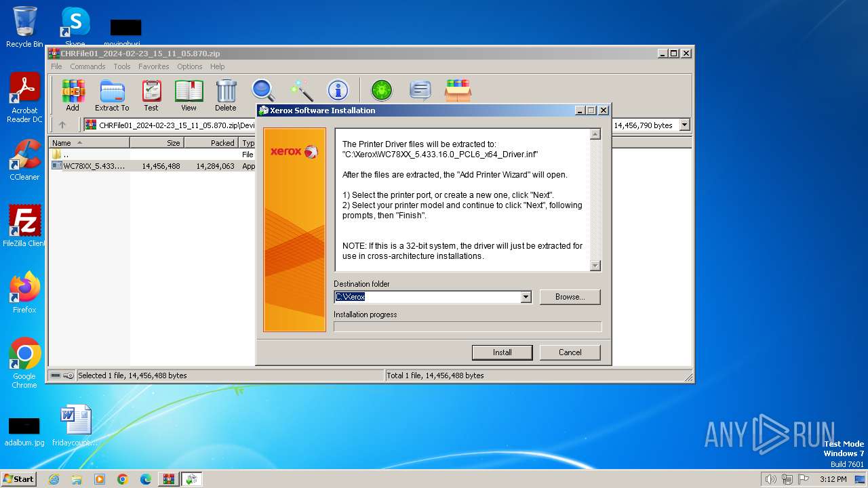
Task: Open Chrome from the taskbar
Action: pos(123,479)
